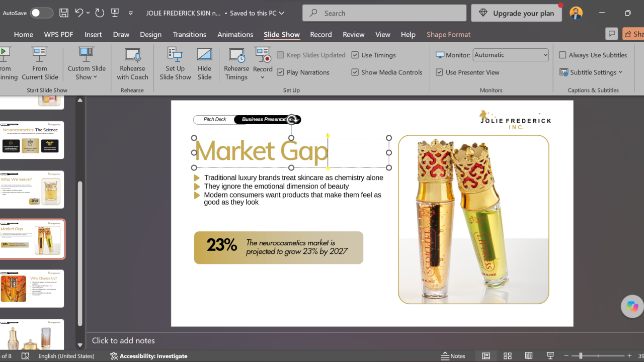Toggle the Notes button in status bar
The height and width of the screenshot is (362, 644).
pyautogui.click(x=453, y=356)
